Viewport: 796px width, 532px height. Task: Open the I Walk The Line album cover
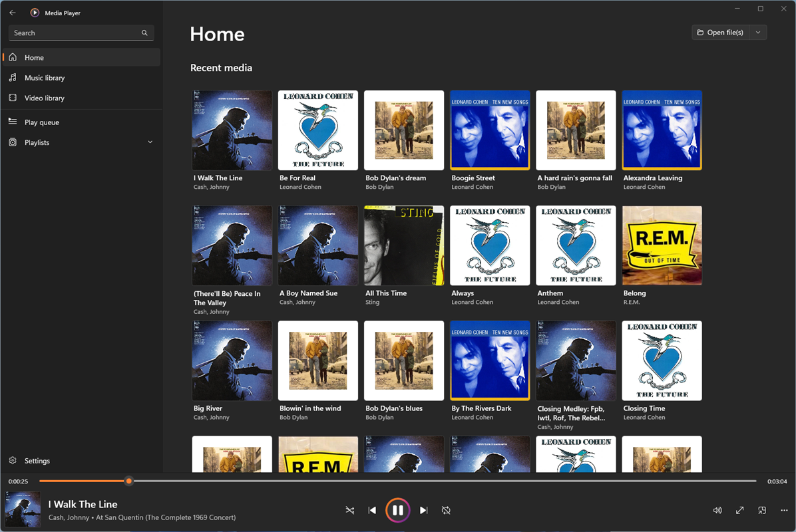click(x=232, y=130)
